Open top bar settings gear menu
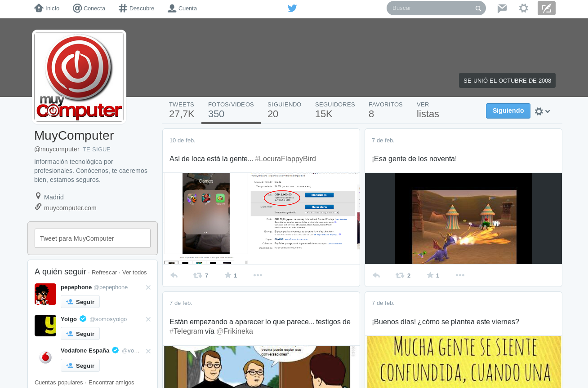The width and height of the screenshot is (588, 388). [524, 8]
